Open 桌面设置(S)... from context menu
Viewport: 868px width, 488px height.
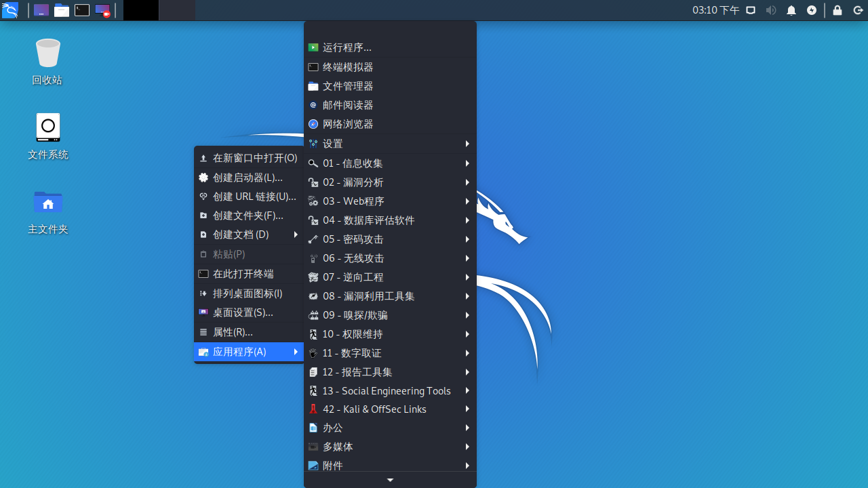[249, 312]
